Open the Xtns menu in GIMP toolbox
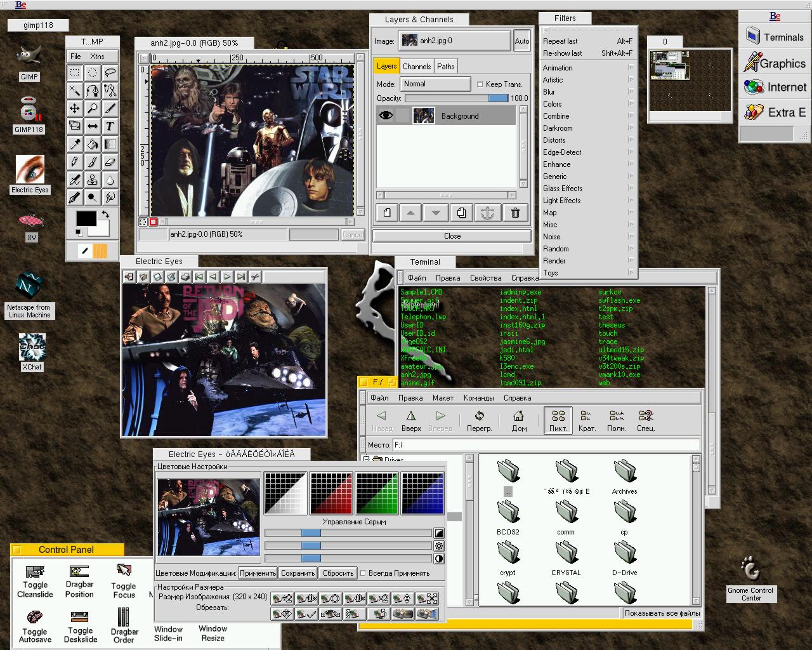 97,56
